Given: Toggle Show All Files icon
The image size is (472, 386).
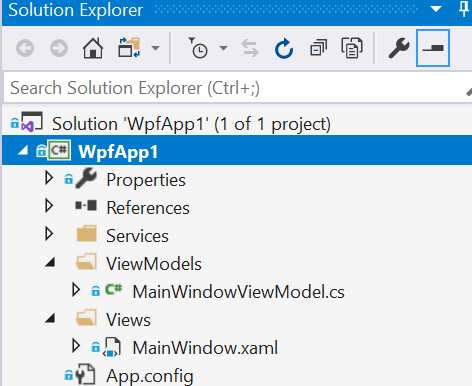Looking at the screenshot, I should coord(352,48).
